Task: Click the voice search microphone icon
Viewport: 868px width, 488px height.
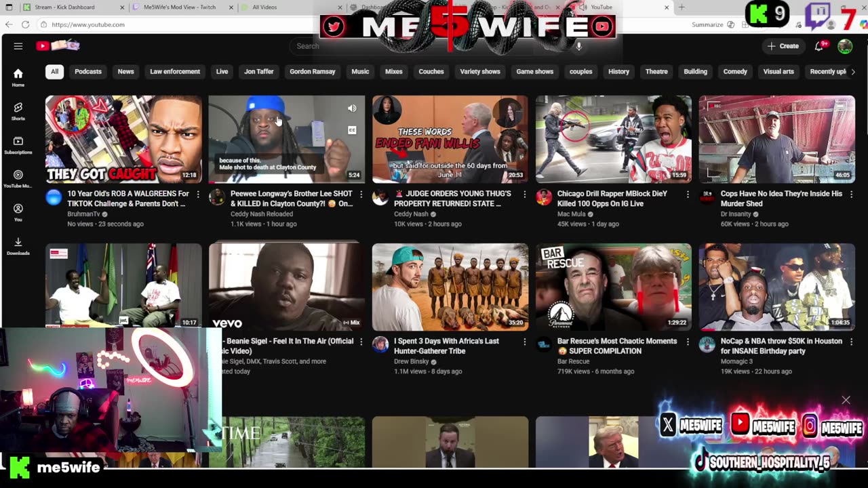Action: [578, 46]
